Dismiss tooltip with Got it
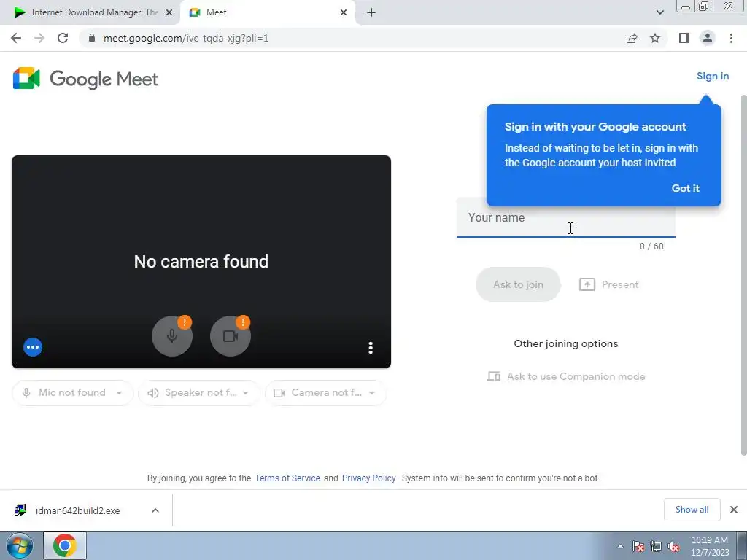The image size is (747, 560). [685, 188]
